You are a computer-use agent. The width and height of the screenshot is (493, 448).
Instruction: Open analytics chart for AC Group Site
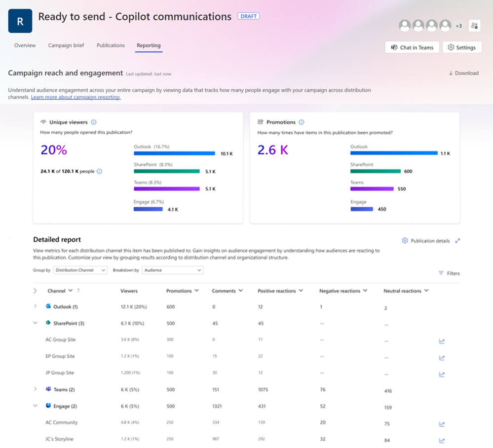click(x=442, y=341)
